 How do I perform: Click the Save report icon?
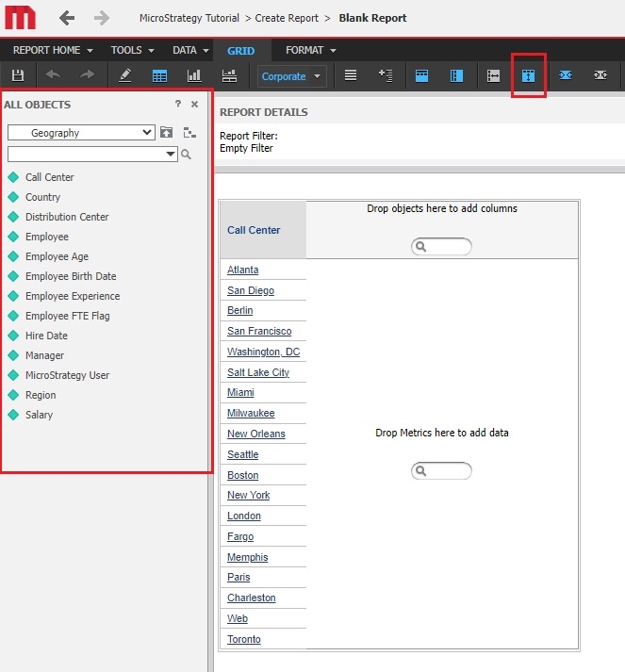coord(18,76)
